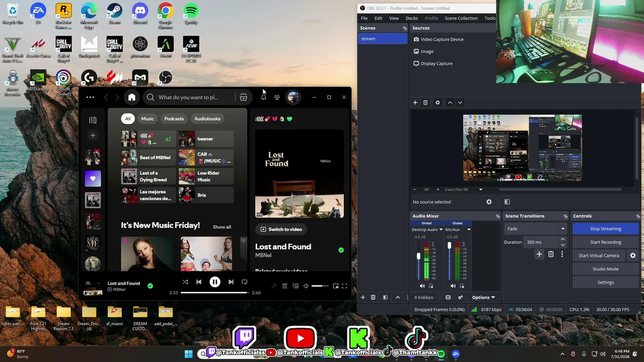Toggle Desktop Audio monitoring headphone icon
This screenshot has height=362, width=644.
431,286
